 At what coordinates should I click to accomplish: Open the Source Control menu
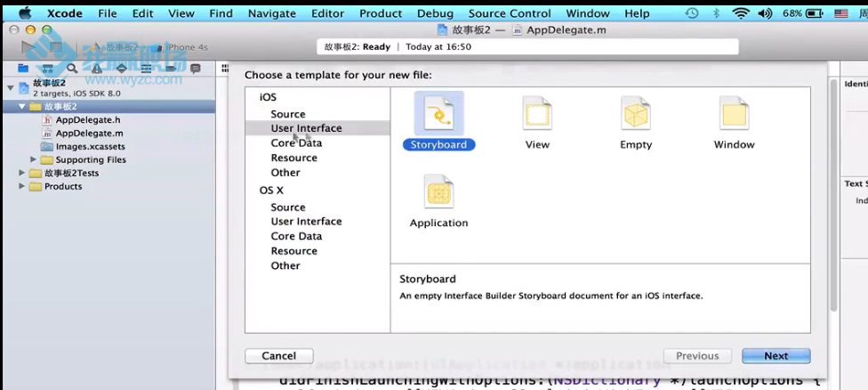click(510, 13)
